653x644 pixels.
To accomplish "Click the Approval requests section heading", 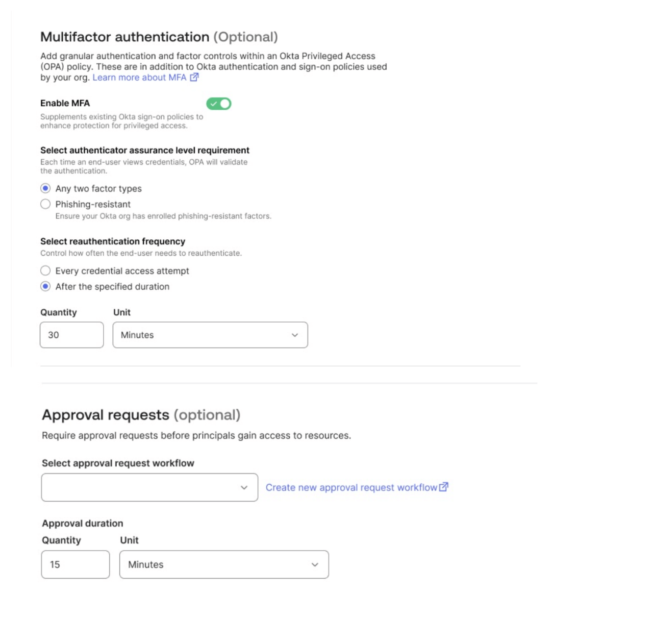I will [x=107, y=415].
